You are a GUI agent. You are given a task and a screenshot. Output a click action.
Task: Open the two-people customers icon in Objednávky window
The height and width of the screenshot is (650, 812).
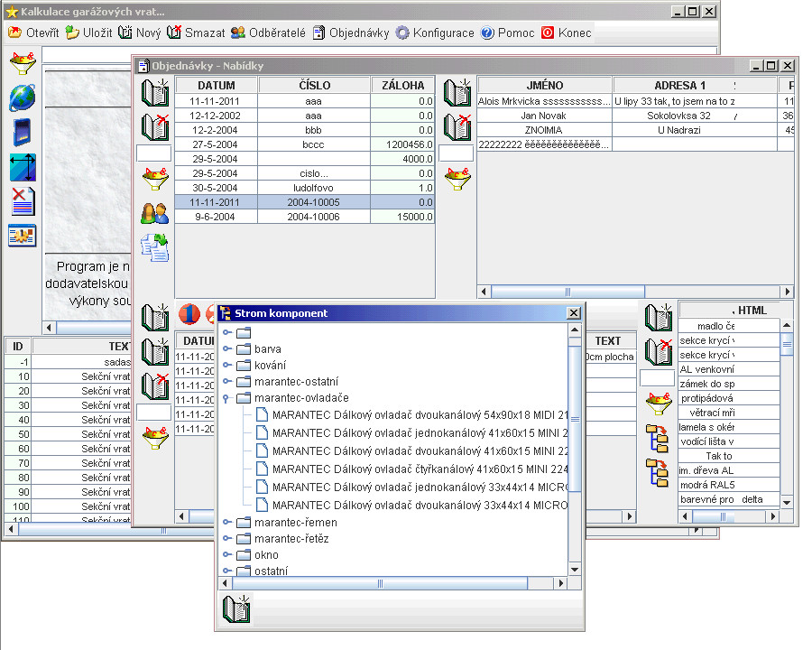pos(155,213)
